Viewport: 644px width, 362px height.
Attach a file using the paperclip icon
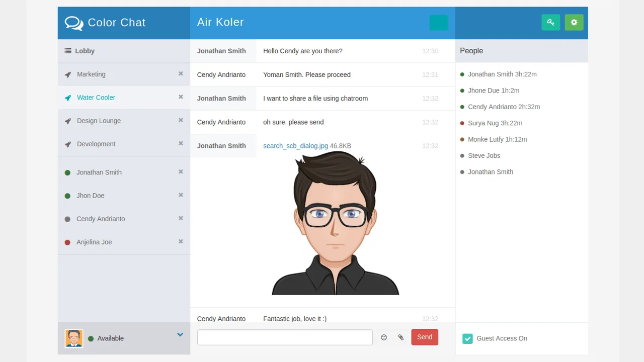(x=401, y=337)
